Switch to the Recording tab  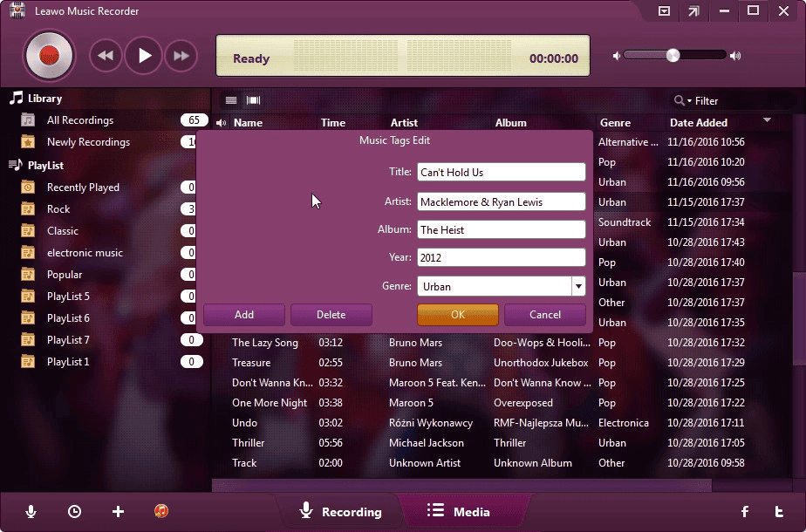point(340,511)
